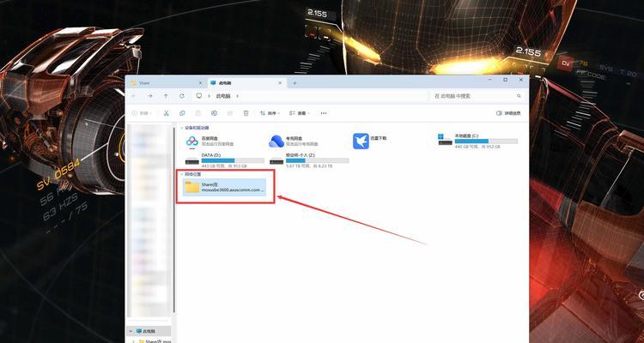
Task: Expand the Share folder in navigation tree
Action: tap(134, 341)
